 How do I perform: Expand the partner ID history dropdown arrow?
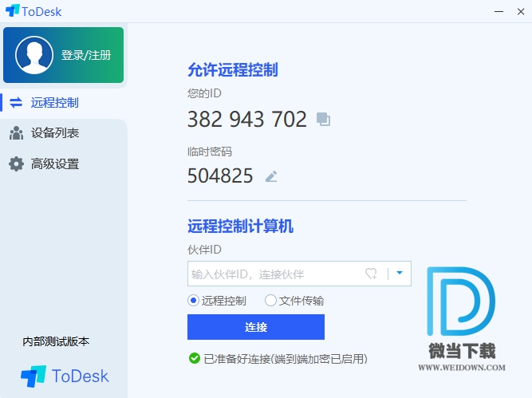pos(400,273)
